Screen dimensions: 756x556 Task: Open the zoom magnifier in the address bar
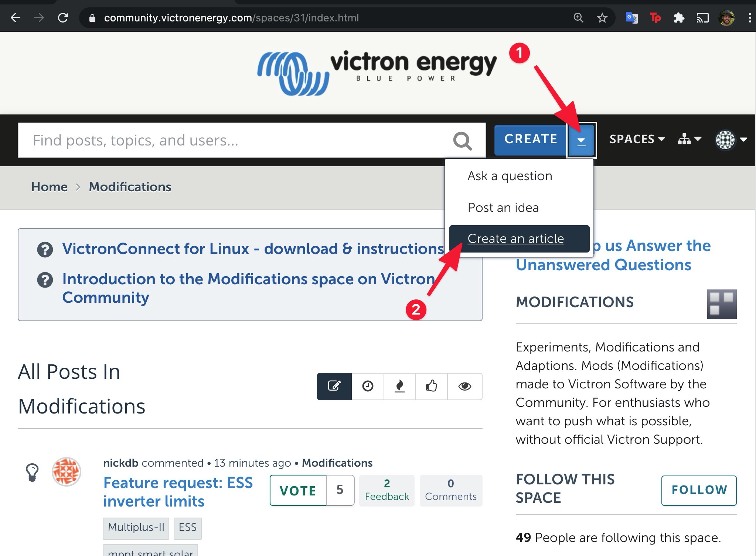point(578,18)
